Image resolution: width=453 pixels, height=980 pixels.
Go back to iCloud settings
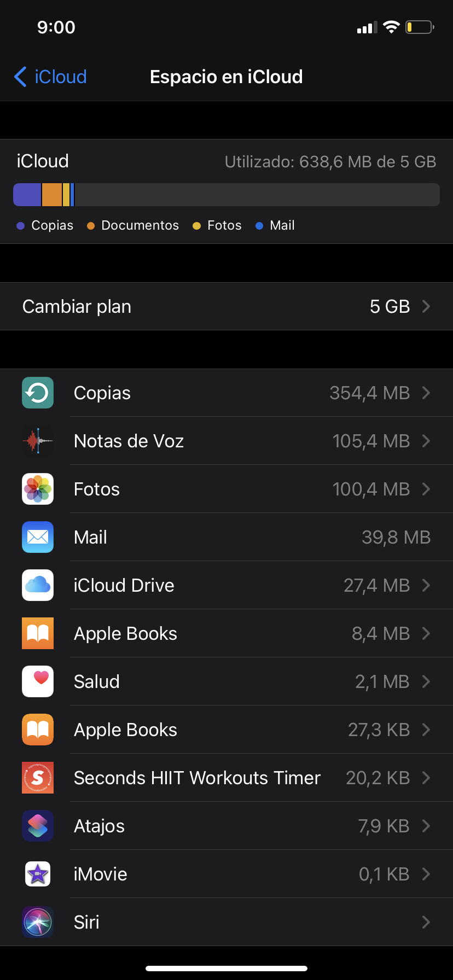50,77
